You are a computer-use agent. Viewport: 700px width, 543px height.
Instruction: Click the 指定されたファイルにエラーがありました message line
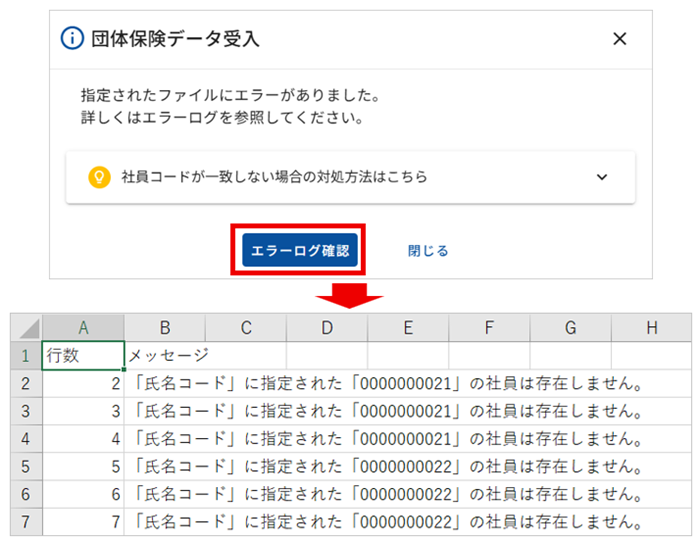pyautogui.click(x=230, y=95)
